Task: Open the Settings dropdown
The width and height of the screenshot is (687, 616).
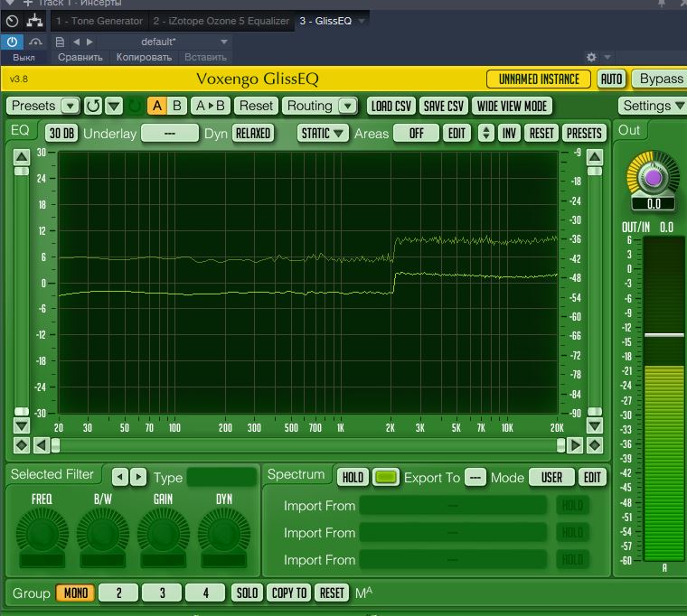Action: [x=653, y=106]
